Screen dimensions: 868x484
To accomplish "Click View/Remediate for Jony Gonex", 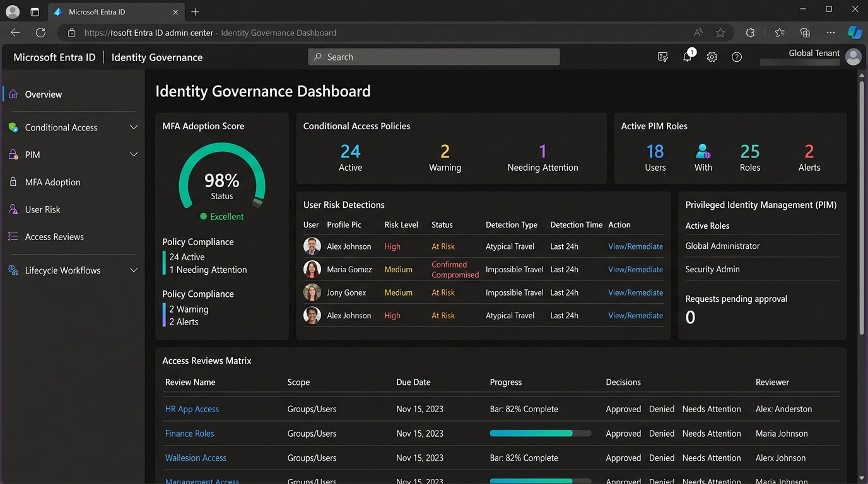I will [x=635, y=292].
